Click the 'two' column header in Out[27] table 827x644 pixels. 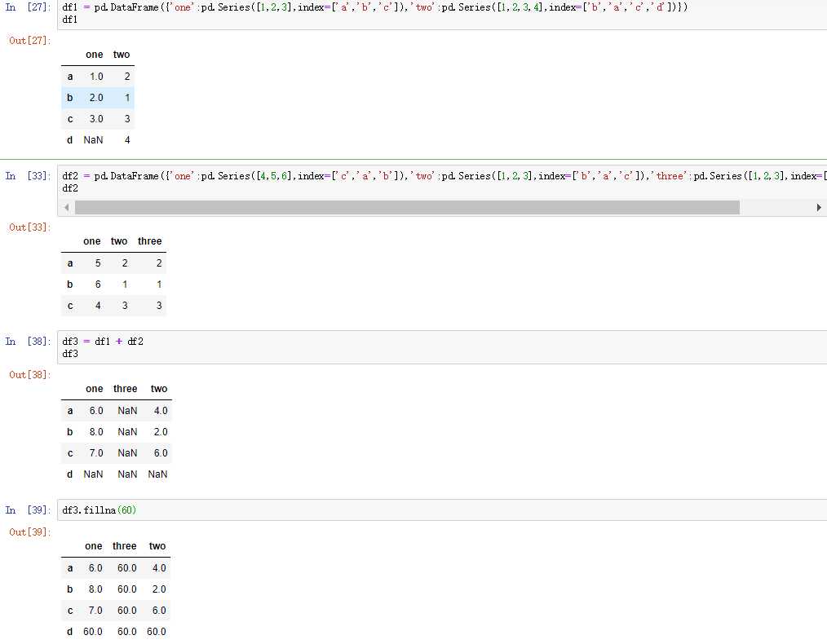[x=122, y=55]
